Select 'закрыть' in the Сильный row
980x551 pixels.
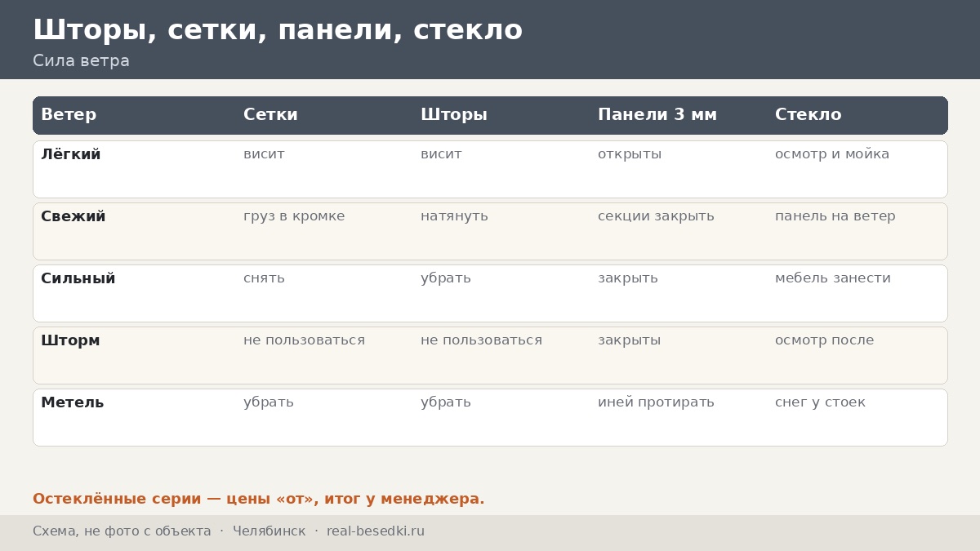click(x=628, y=278)
